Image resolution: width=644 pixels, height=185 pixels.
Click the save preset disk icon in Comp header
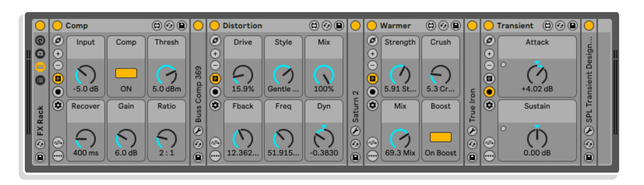[182, 26]
